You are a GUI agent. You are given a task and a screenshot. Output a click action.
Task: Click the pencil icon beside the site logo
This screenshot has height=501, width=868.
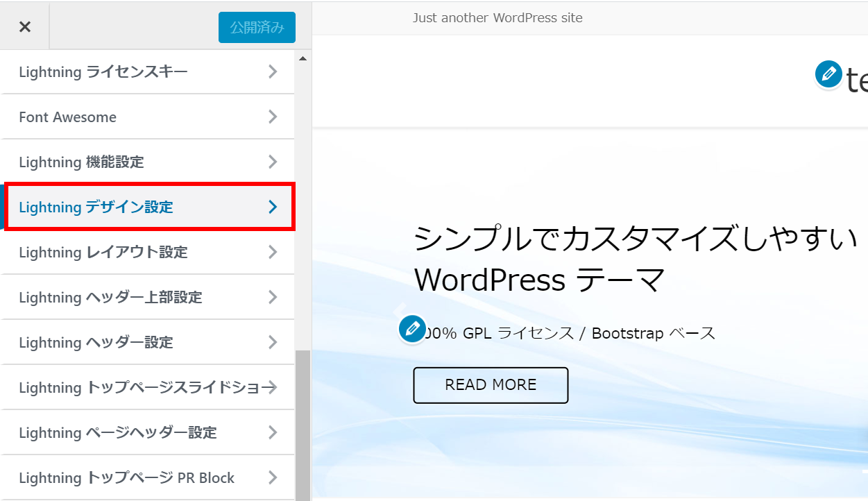tap(828, 74)
